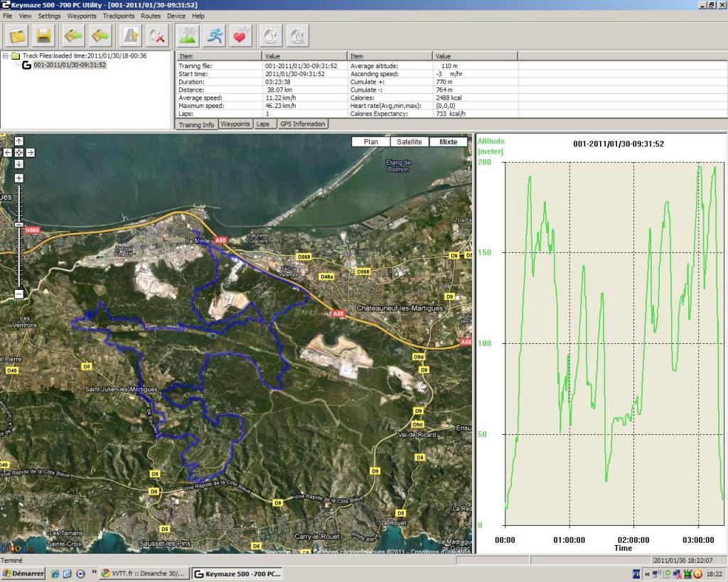Viewport: 728px width, 582px height.
Task: Click the Average altitude value 110 m
Action: [449, 66]
